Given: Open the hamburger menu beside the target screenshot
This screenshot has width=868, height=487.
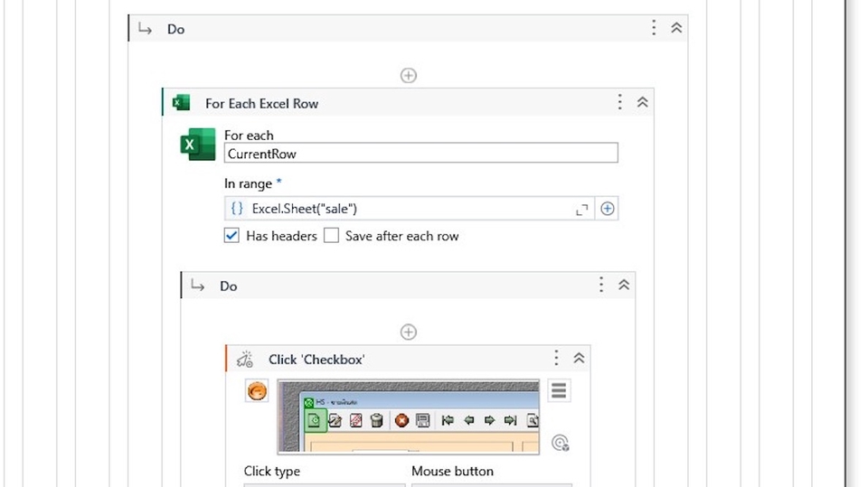Looking at the screenshot, I should click(559, 390).
